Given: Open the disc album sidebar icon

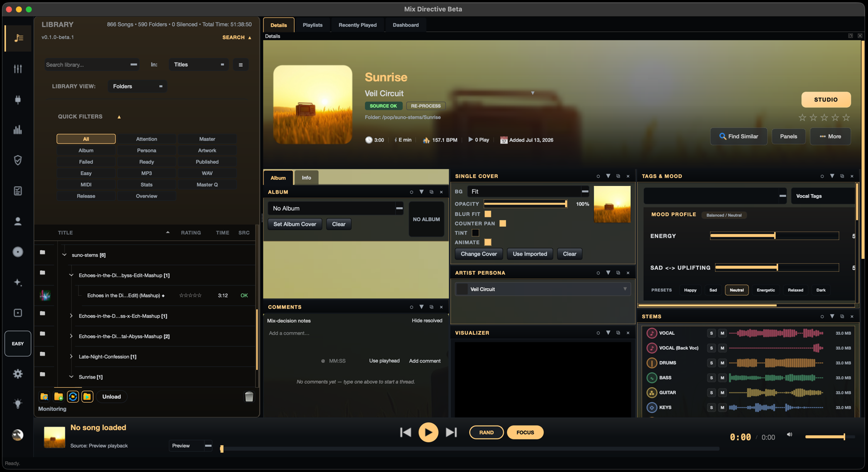Looking at the screenshot, I should tap(18, 251).
